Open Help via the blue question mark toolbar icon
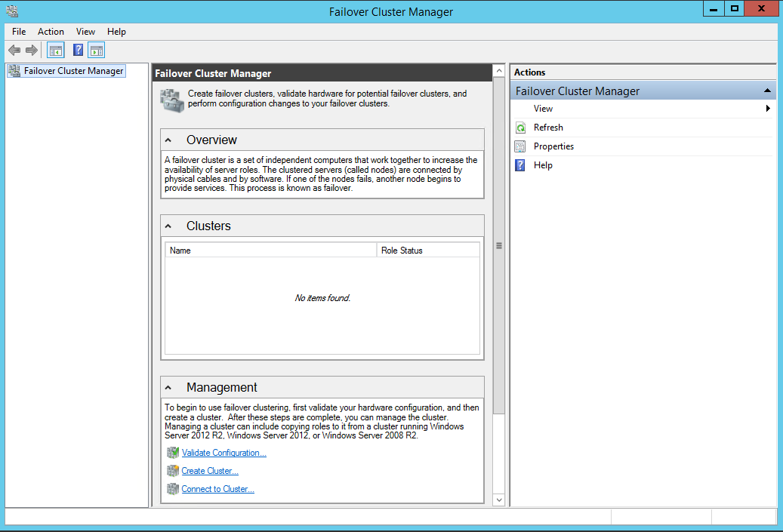Image resolution: width=783 pixels, height=532 pixels. pyautogui.click(x=78, y=50)
